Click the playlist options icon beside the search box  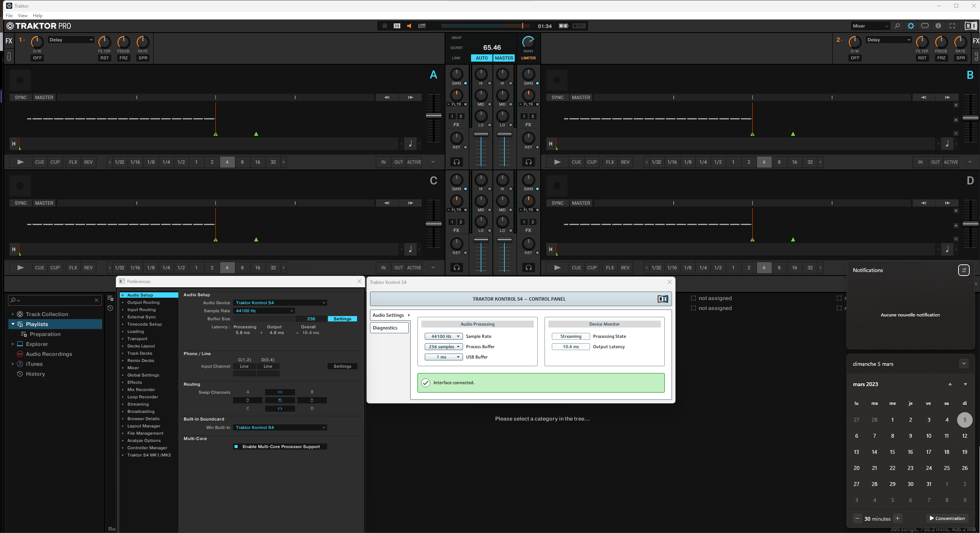point(110,298)
